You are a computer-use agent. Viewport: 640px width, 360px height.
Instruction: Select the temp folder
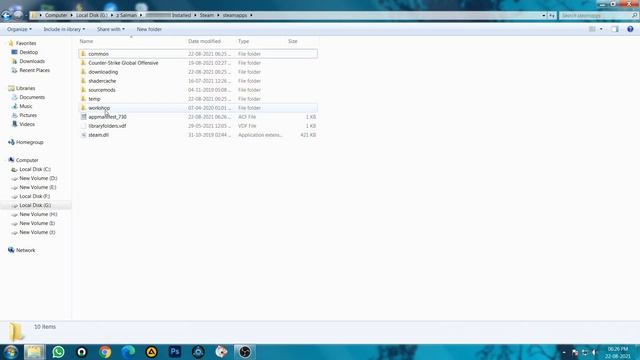pos(198,99)
